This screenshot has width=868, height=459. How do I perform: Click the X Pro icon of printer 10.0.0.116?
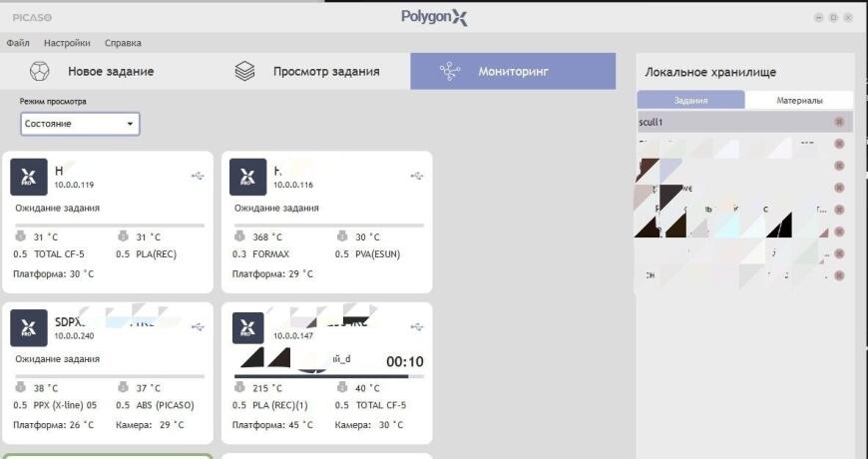248,178
